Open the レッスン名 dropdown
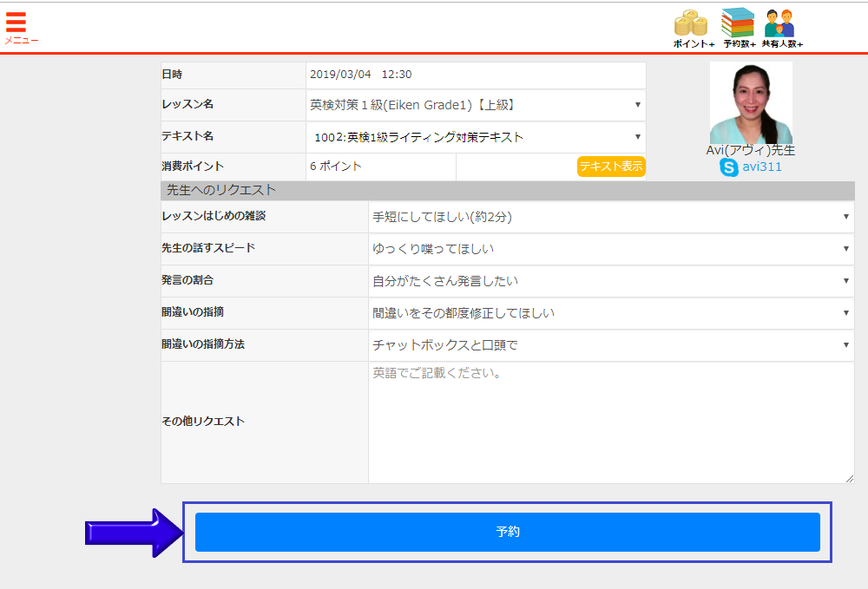 pyautogui.click(x=476, y=105)
